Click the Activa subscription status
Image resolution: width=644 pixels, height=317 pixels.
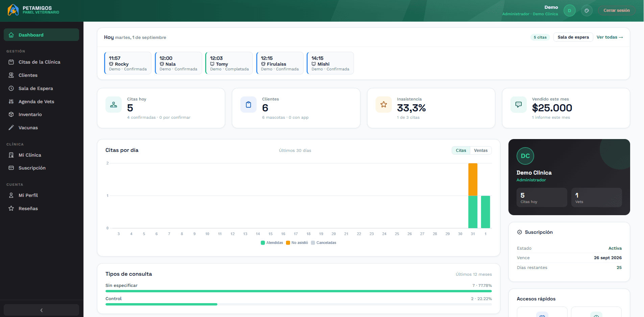pyautogui.click(x=615, y=248)
